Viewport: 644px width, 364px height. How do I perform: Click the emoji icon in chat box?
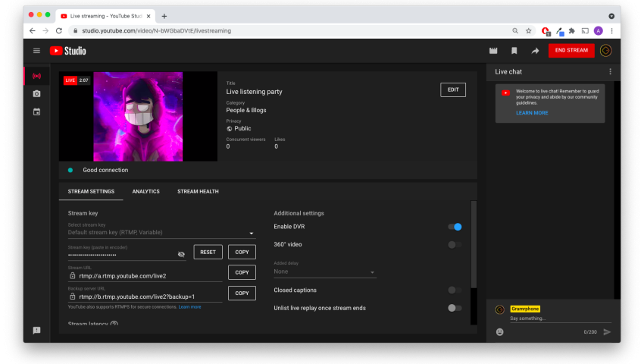500,331
